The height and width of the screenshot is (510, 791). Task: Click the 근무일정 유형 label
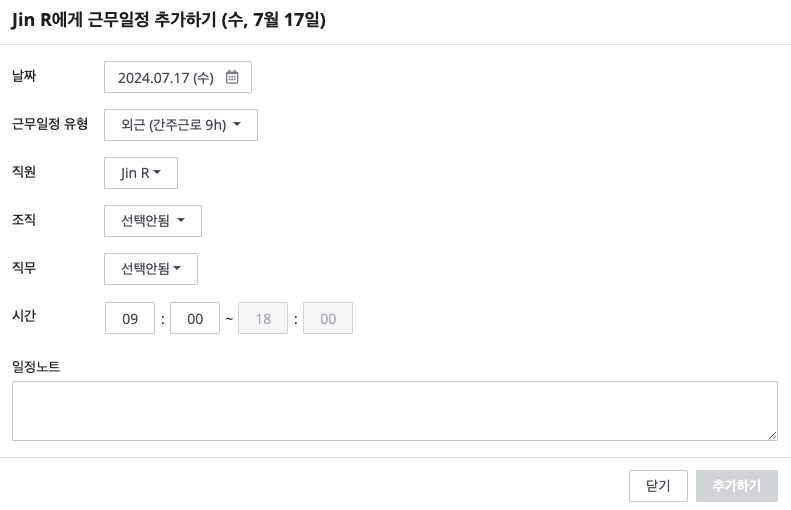pyautogui.click(x=50, y=123)
